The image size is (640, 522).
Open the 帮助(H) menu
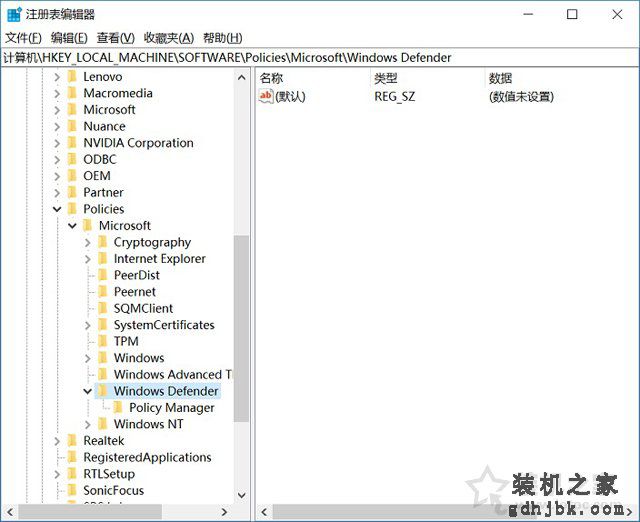pyautogui.click(x=222, y=38)
